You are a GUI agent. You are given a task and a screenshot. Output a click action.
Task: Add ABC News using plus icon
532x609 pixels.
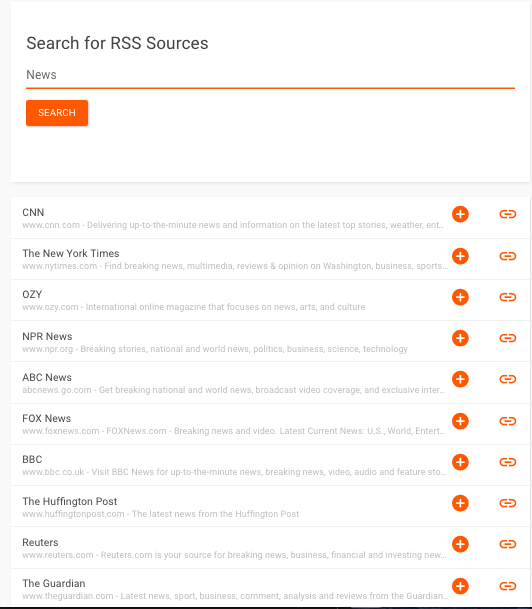pyautogui.click(x=460, y=379)
